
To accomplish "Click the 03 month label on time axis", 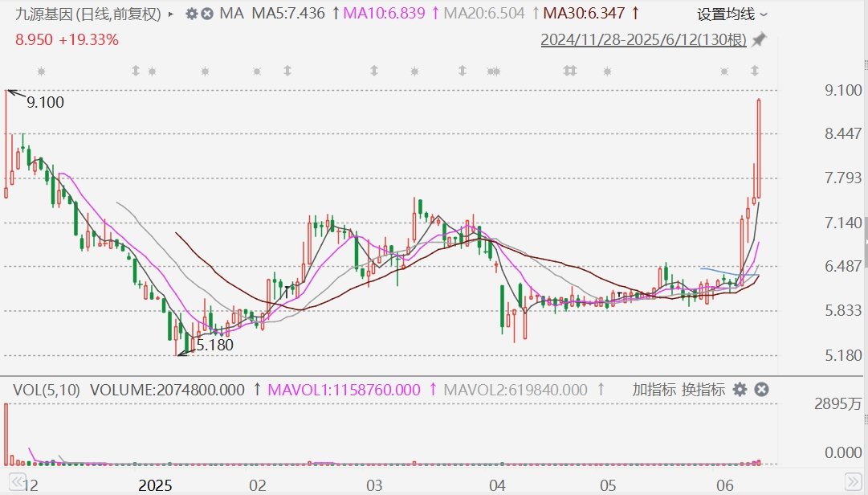I will click(x=374, y=485).
